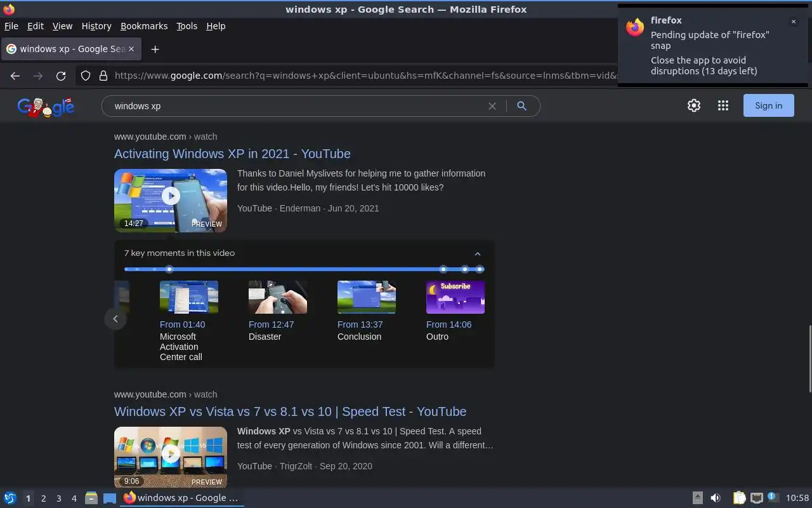Open Google quick settings gear

[694, 106]
